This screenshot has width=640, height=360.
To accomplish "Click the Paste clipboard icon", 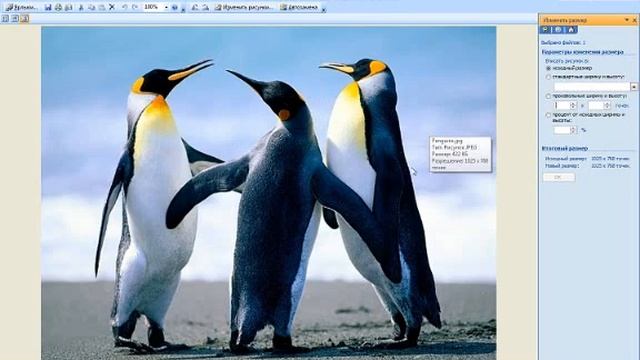I will point(102,7).
